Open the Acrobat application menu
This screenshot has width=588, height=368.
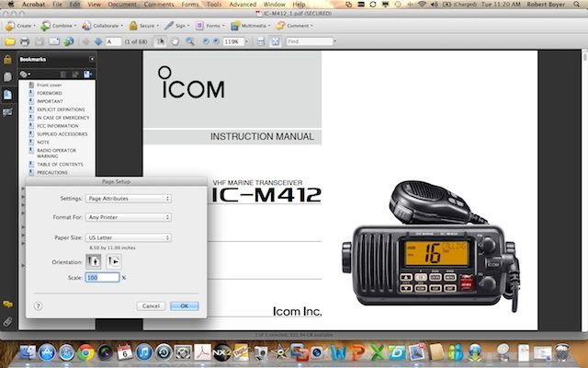tap(33, 5)
